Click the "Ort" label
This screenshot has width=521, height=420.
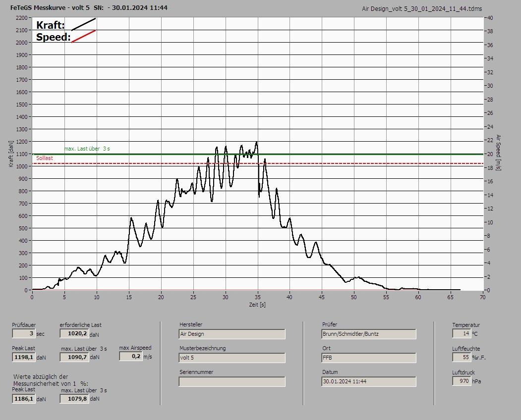(x=326, y=348)
